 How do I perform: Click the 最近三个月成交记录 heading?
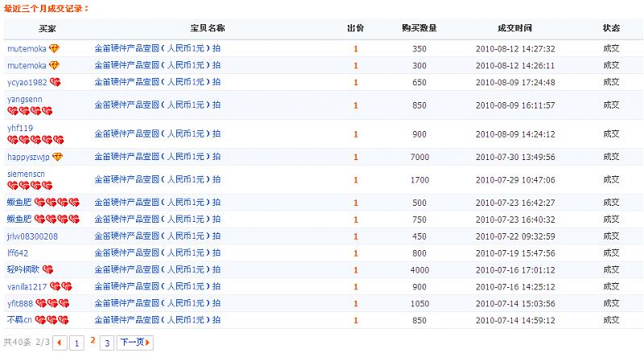tap(46, 8)
